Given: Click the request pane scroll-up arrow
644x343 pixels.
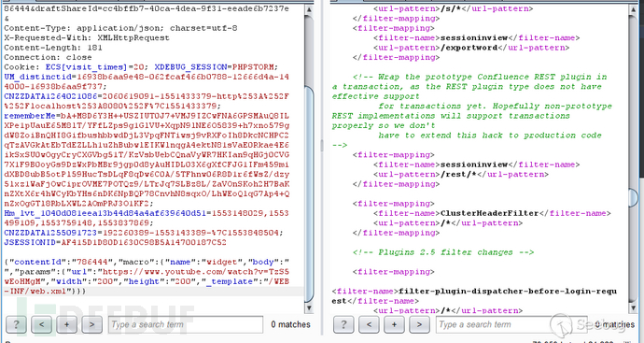Looking at the screenshot, I should pyautogui.click(x=309, y=9).
